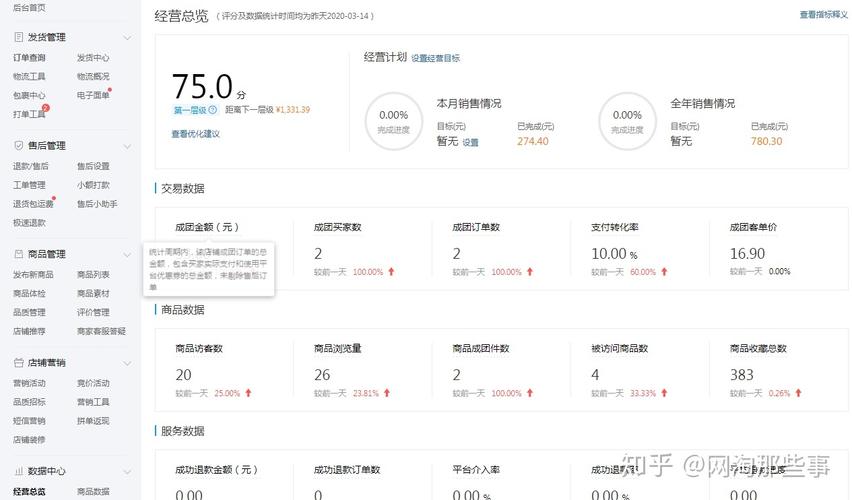Open 查看优化建议 link
Image resolution: width=852 pixels, height=500 pixels.
196,134
